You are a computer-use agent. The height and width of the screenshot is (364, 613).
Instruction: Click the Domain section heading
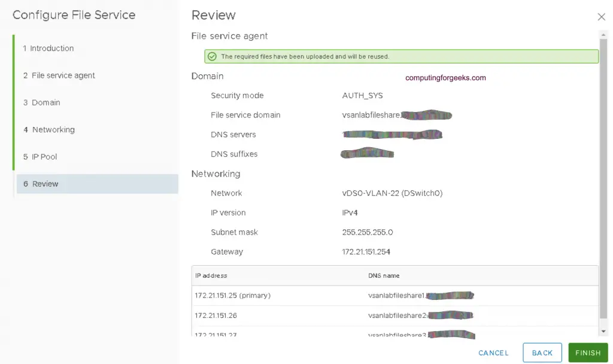click(x=207, y=76)
